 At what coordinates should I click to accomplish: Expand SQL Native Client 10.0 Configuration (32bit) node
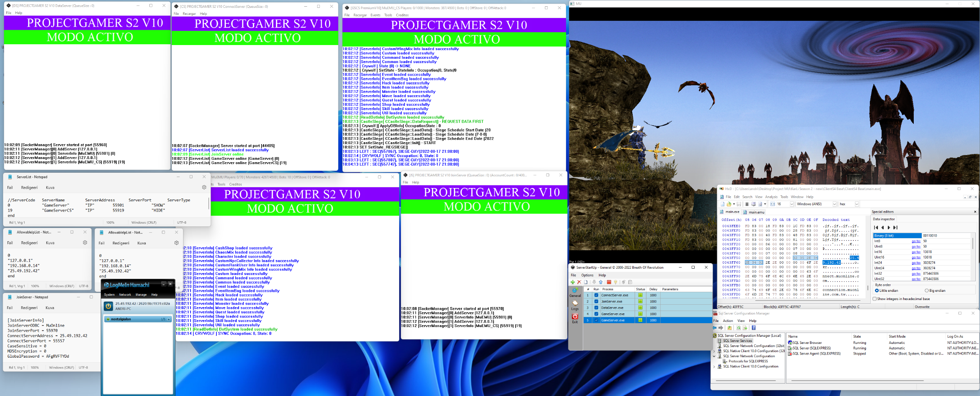pos(714,351)
